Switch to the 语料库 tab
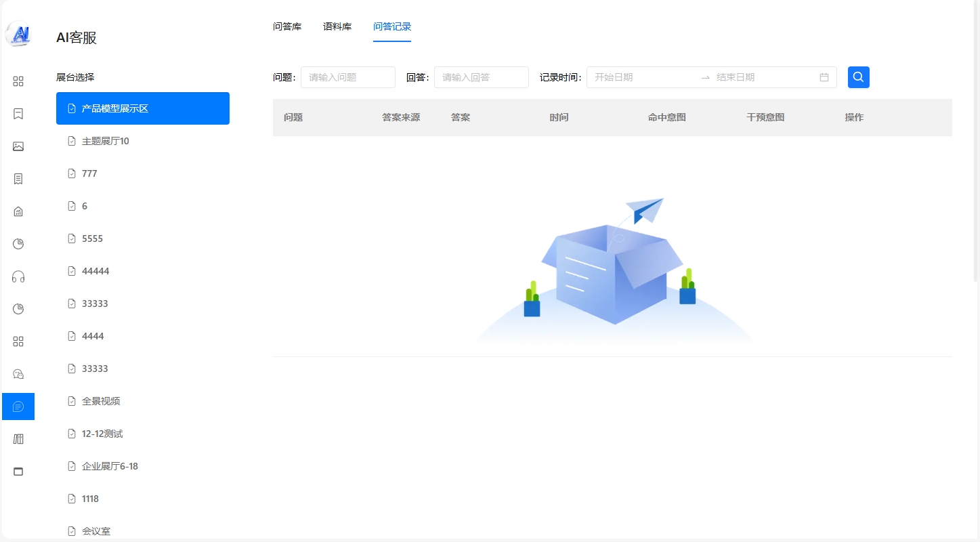This screenshot has height=542, width=980. [x=337, y=27]
